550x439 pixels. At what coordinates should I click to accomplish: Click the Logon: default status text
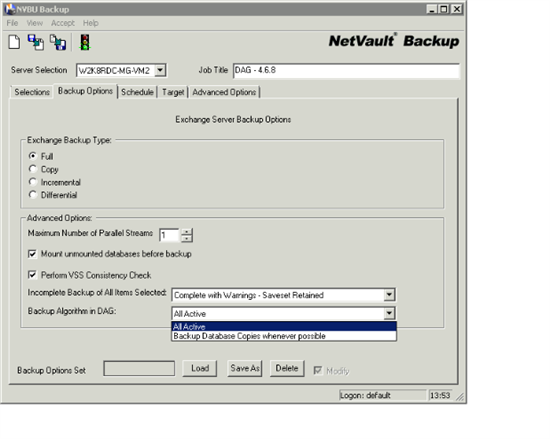point(365,396)
